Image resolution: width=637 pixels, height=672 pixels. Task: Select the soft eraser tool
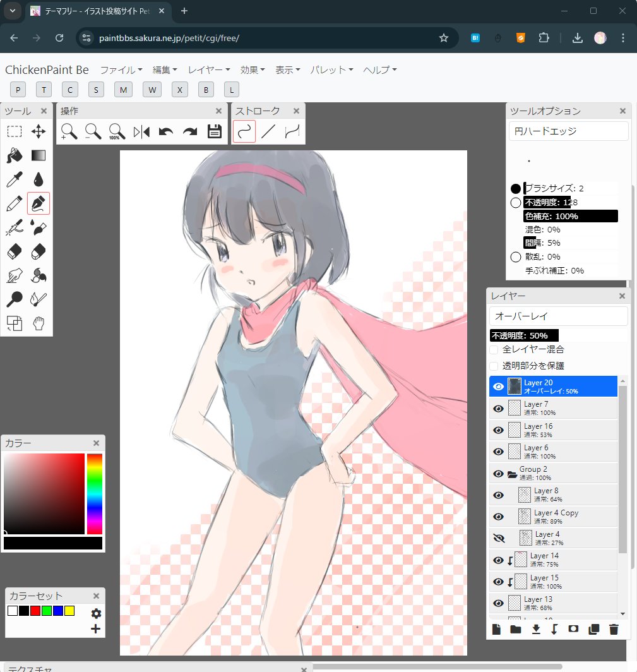(39, 251)
